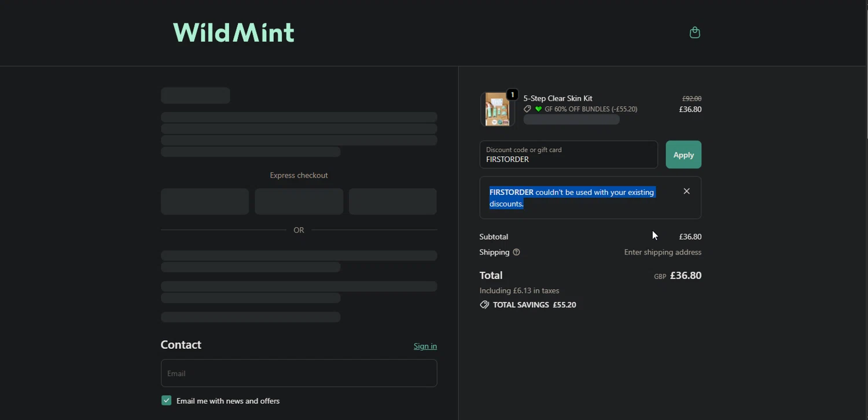
Task: Click the struck-through £92.00 original price
Action: point(692,98)
